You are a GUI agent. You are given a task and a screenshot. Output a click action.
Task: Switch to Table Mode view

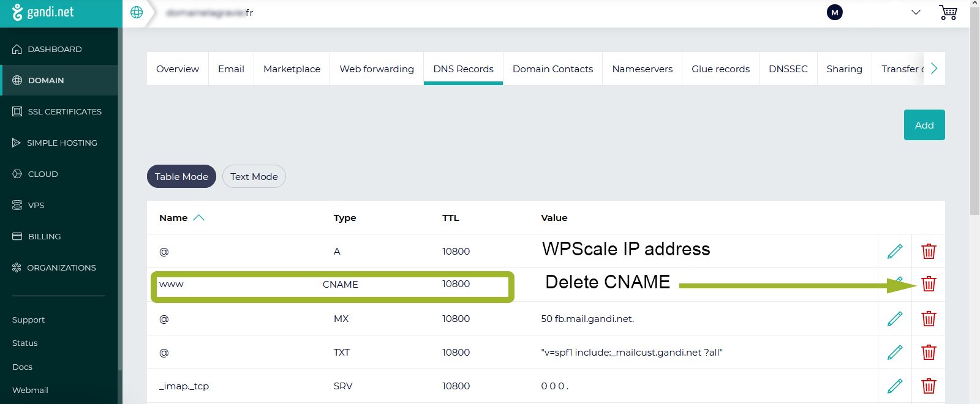pos(181,176)
